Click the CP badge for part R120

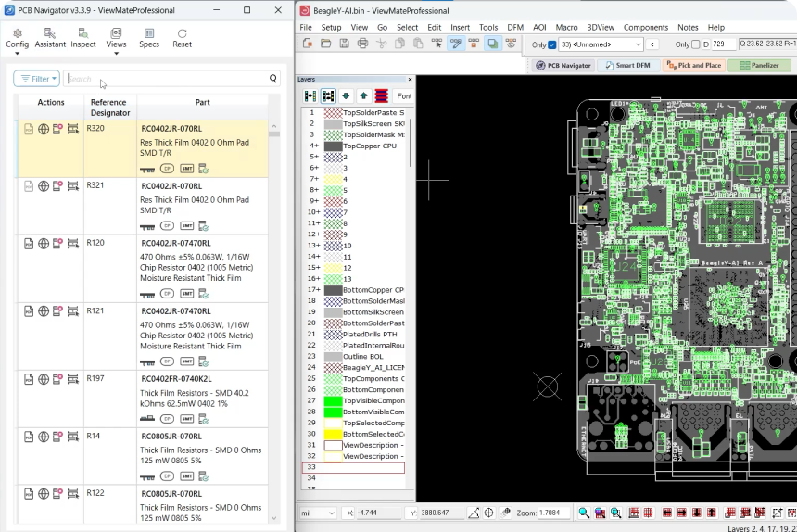167,293
